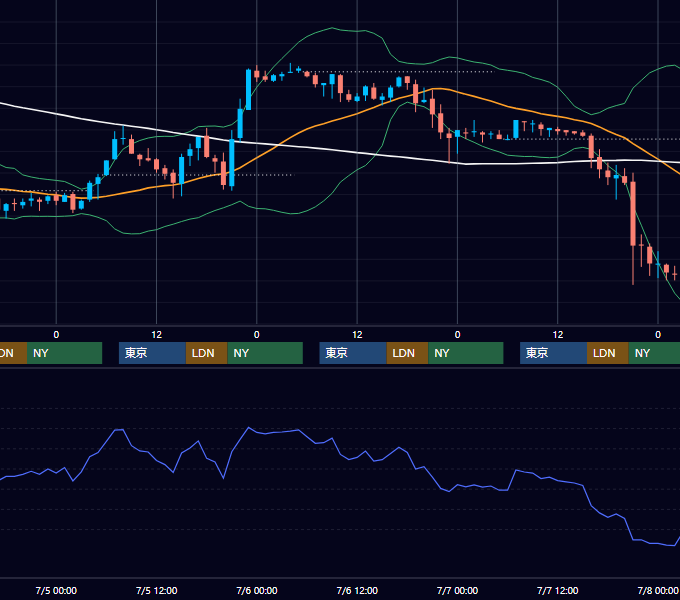Click the date label "7/6 12:00"
The image size is (680, 600).
tap(357, 590)
